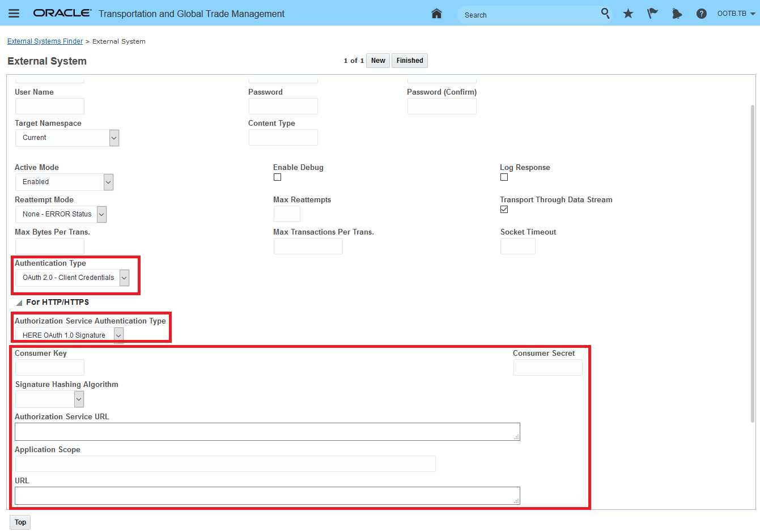The height and width of the screenshot is (532, 760).
Task: Open the Target Namespace dropdown
Action: (67, 138)
